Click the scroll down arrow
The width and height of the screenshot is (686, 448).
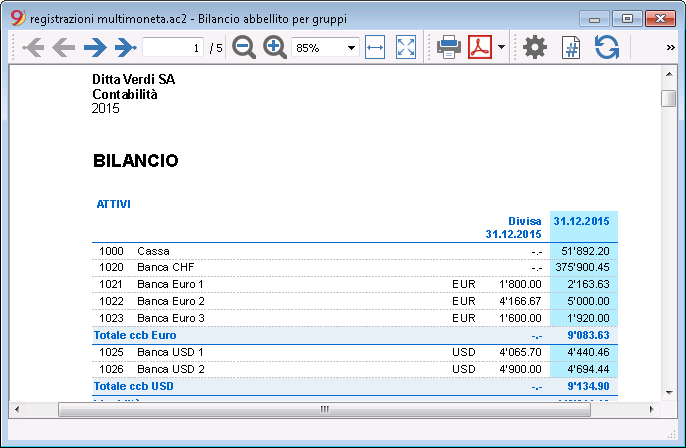669,392
